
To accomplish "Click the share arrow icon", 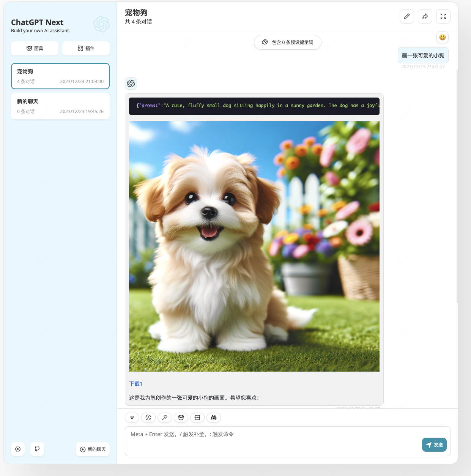I will point(425,16).
